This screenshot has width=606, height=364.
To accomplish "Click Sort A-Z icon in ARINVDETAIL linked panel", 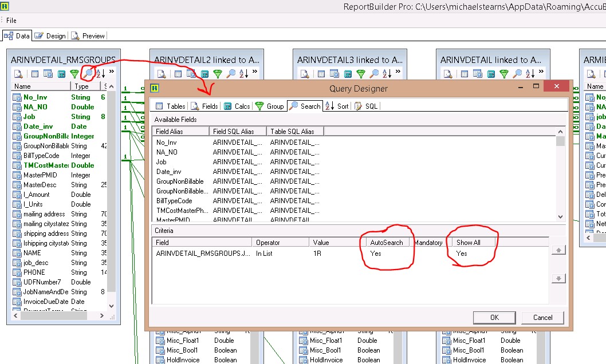I will coord(530,73).
